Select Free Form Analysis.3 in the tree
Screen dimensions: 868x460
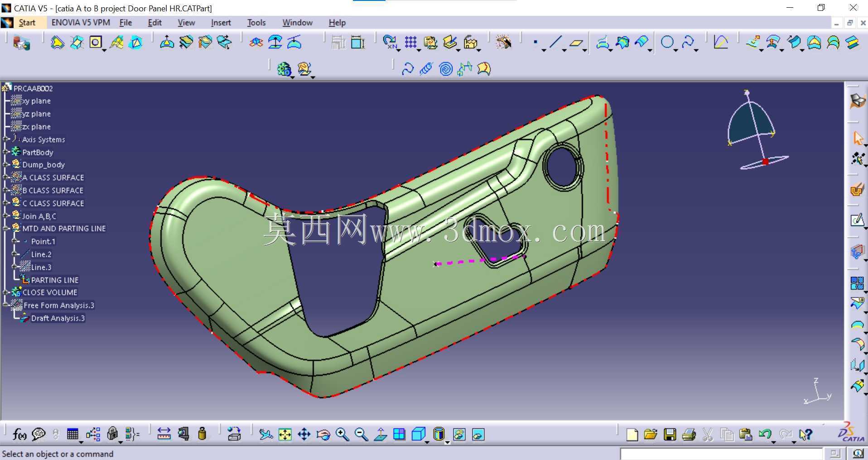click(59, 306)
